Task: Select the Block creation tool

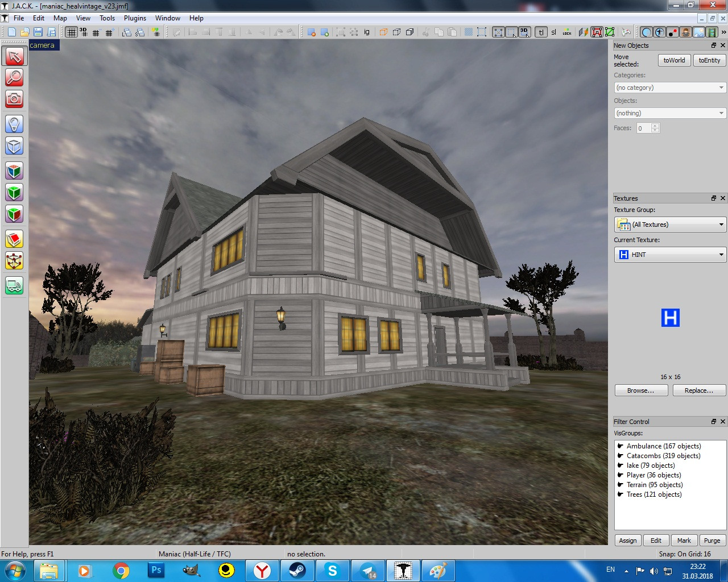Action: [14, 145]
